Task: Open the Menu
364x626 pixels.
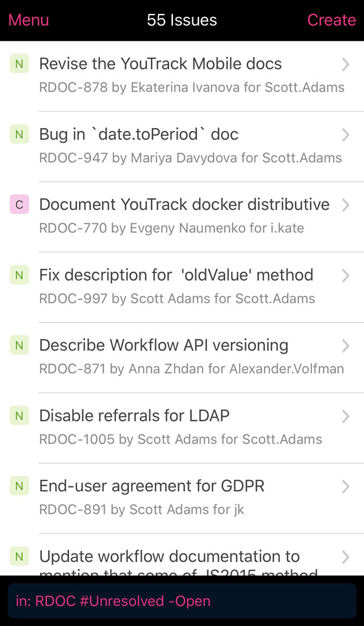Action: point(29,20)
